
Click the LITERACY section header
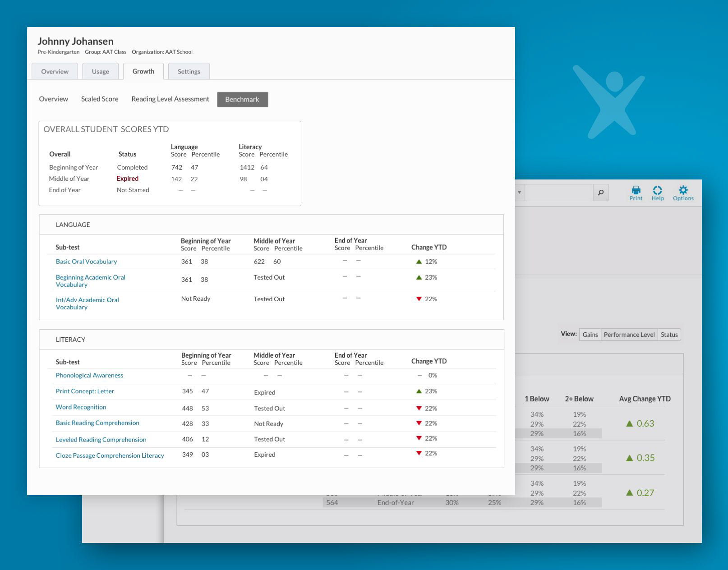point(70,340)
